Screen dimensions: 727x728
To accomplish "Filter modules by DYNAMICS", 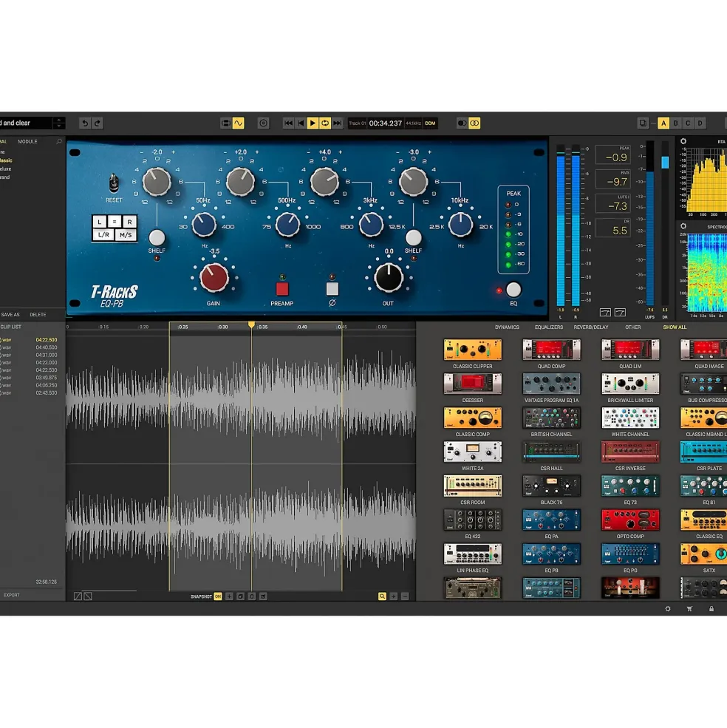I will pyautogui.click(x=507, y=327).
